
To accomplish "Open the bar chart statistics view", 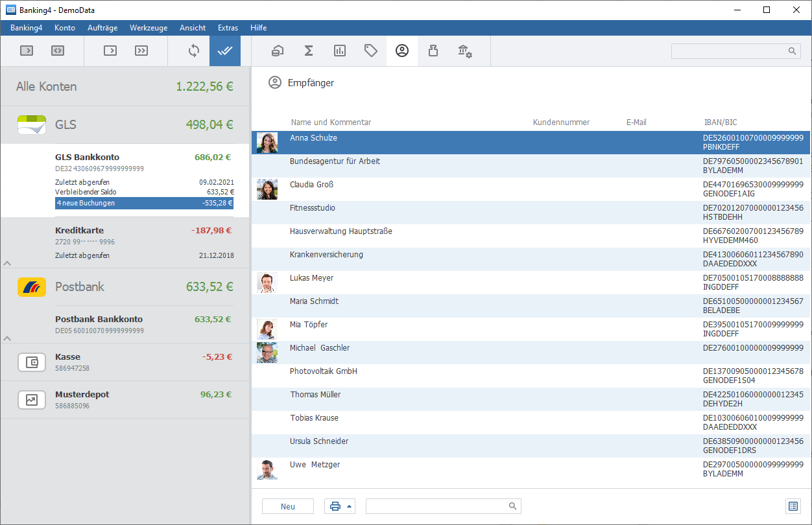I will (340, 51).
